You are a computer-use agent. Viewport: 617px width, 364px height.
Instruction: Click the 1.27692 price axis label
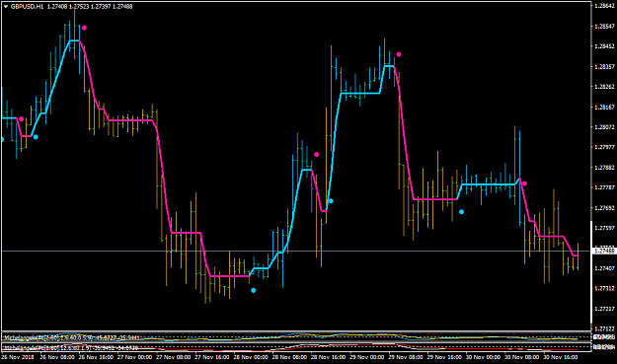click(604, 207)
